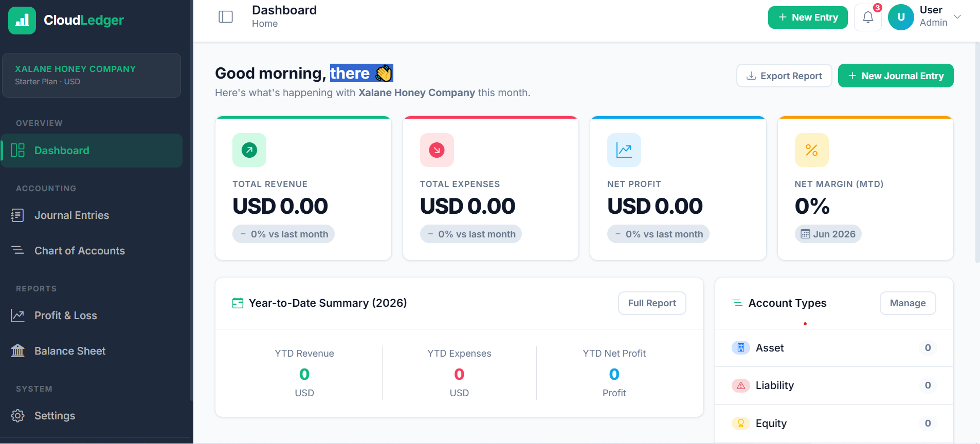Click Net Profit USD 0.00 value
The image size is (980, 444).
(x=655, y=206)
